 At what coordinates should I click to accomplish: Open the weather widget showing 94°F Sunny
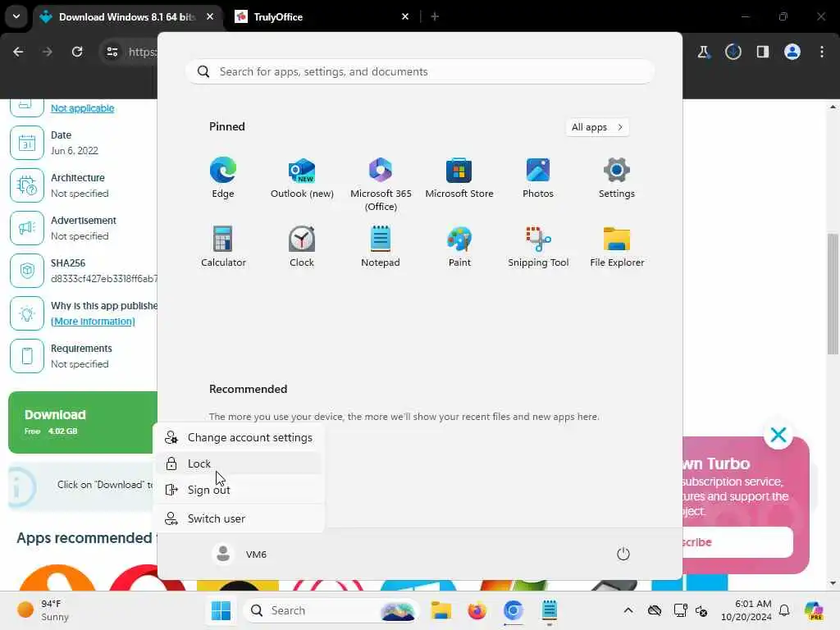pos(43,610)
